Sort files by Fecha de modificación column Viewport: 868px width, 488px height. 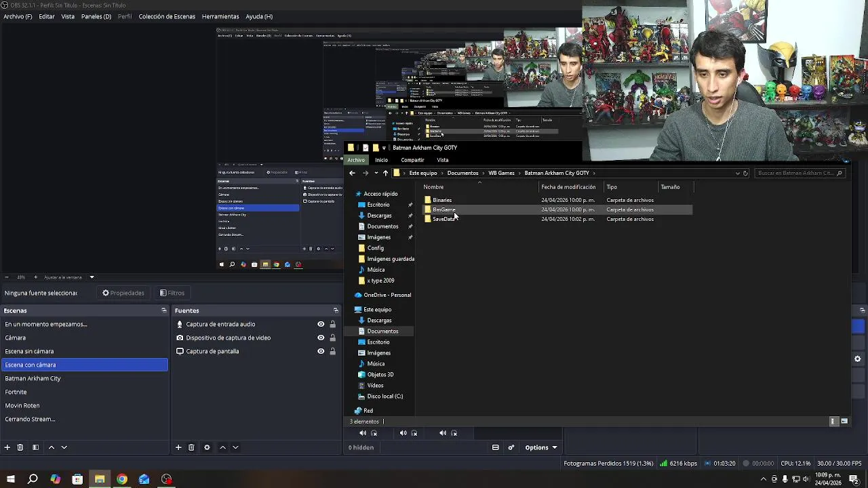(x=568, y=187)
